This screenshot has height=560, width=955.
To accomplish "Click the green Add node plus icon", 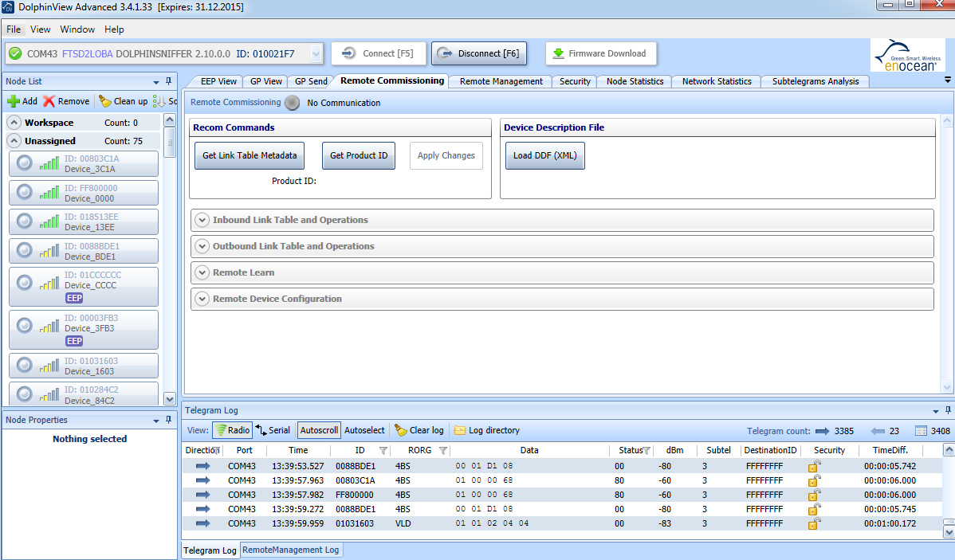I will point(14,101).
